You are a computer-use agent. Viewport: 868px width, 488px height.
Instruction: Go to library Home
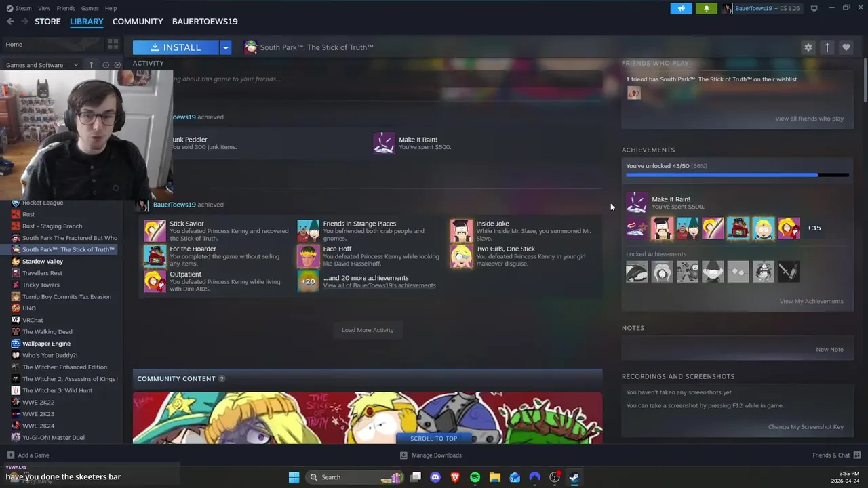(14, 45)
